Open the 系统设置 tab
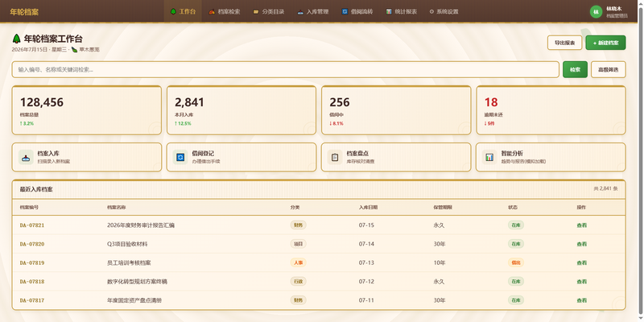The width and height of the screenshot is (644, 322). click(444, 11)
